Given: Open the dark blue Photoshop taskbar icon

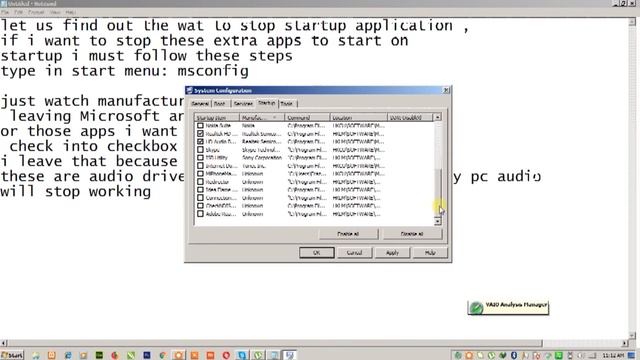Looking at the screenshot, I should (x=147, y=356).
